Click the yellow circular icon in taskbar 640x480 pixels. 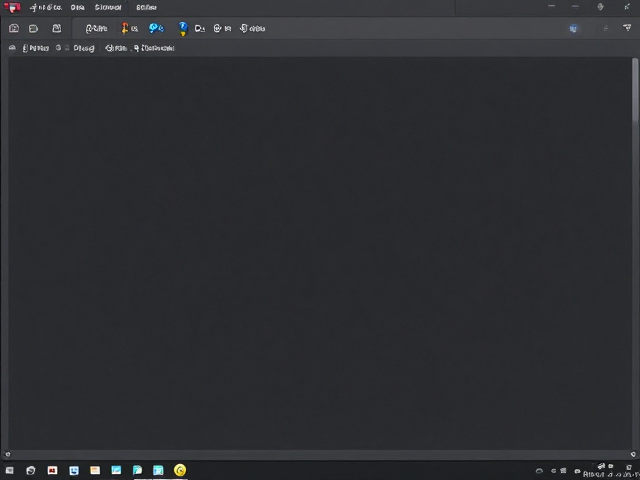180,470
